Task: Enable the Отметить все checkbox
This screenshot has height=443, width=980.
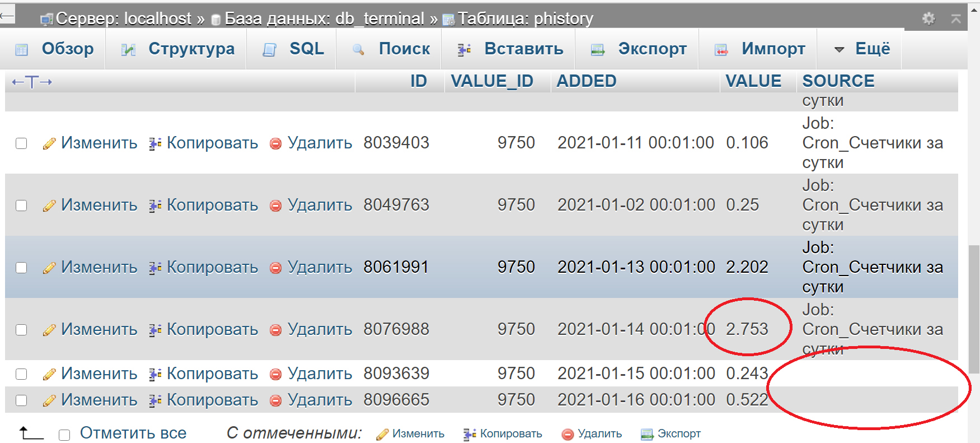Action: click(x=64, y=435)
